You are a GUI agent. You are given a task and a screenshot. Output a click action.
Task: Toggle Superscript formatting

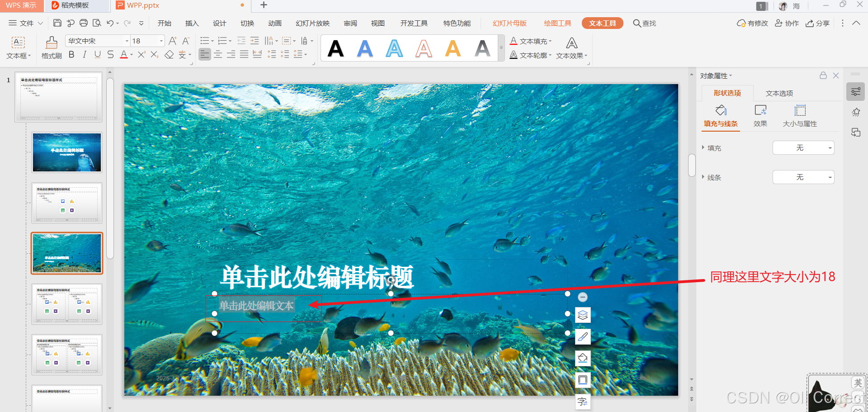142,55
